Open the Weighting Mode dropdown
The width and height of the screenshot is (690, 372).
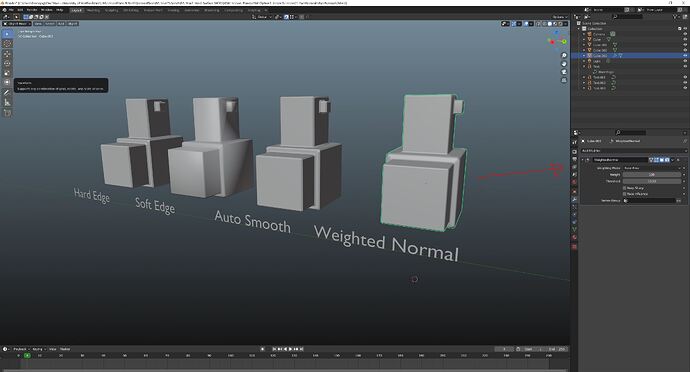tap(652, 168)
